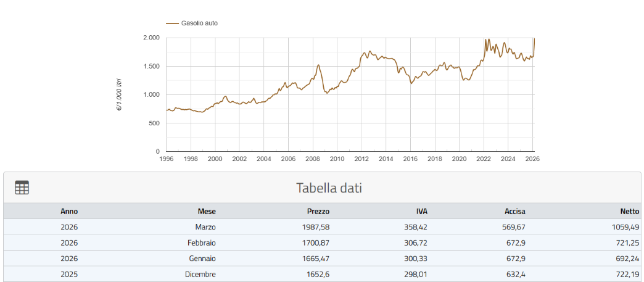
Task: Select the Netto column header
Action: pos(629,212)
